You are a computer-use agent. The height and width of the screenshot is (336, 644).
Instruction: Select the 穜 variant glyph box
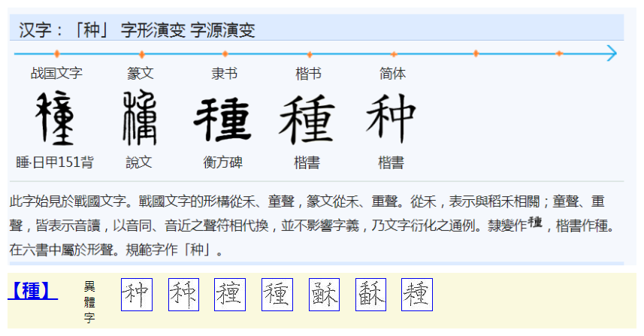[230, 295]
